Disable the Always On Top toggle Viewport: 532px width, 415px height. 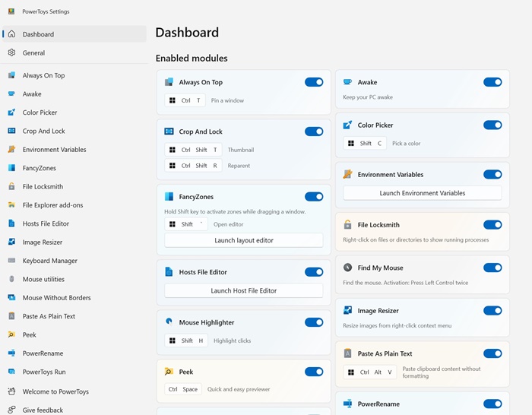(314, 82)
